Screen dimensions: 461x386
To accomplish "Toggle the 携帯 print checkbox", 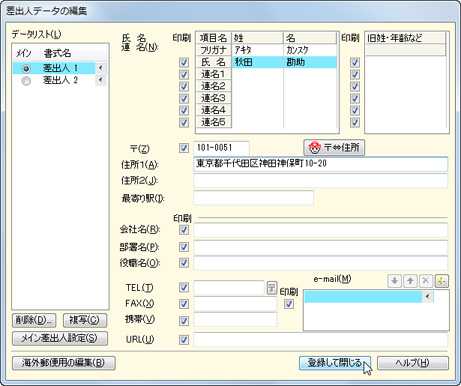I will tap(184, 321).
